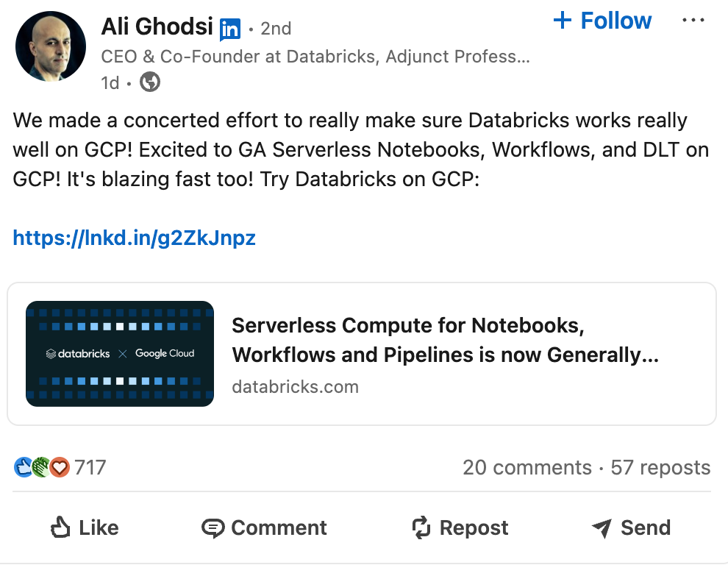The image size is (728, 565).
Task: Open the three-dot overflow menu on the post
Action: pos(693,20)
